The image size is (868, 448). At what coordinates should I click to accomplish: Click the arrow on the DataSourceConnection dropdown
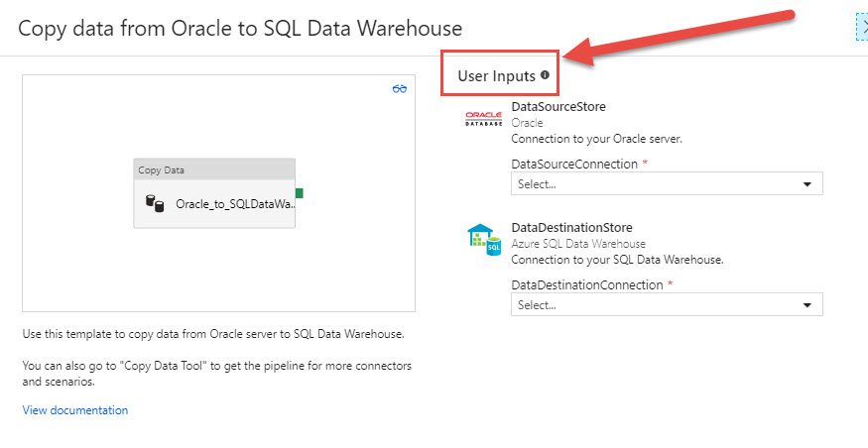807,184
